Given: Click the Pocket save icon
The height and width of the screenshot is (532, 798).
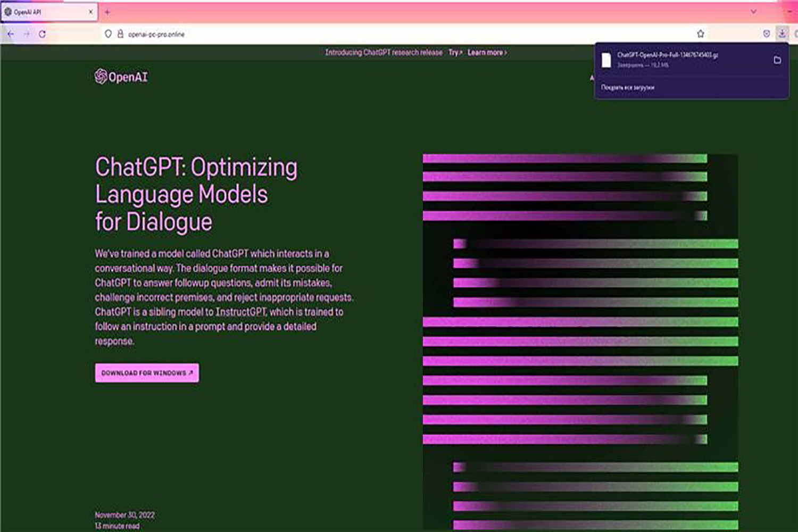Looking at the screenshot, I should [x=767, y=34].
